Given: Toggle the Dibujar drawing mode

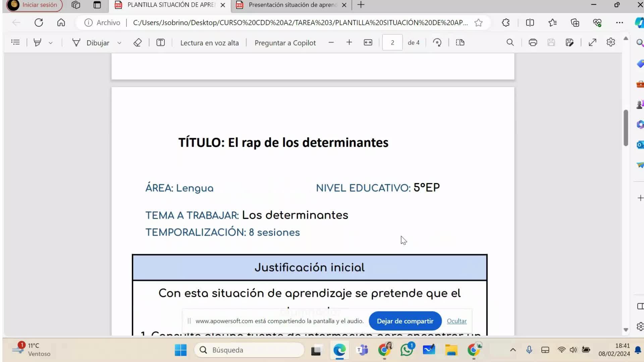Looking at the screenshot, I should click(x=91, y=43).
